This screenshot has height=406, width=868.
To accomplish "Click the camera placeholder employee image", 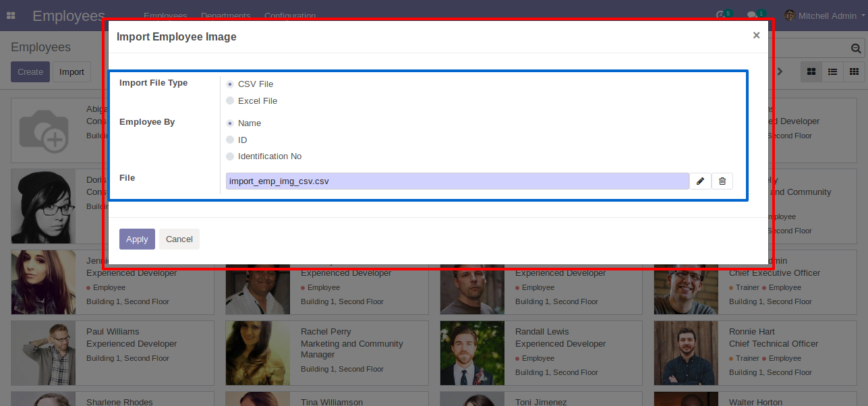I will pyautogui.click(x=43, y=130).
